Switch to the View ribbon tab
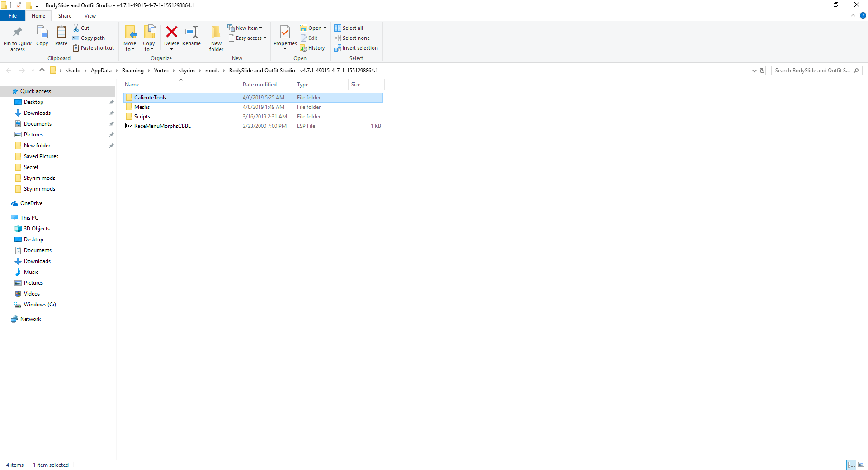 click(x=90, y=16)
